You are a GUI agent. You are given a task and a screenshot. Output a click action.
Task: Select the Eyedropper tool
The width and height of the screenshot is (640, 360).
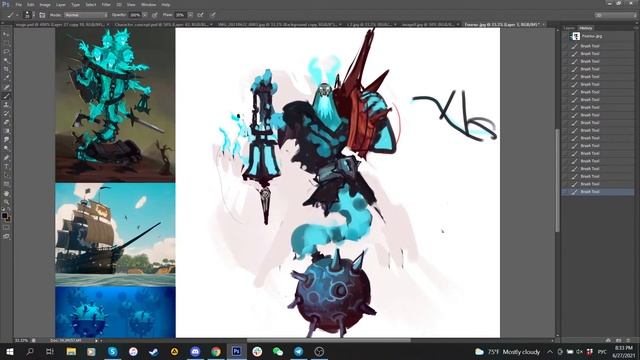click(6, 78)
